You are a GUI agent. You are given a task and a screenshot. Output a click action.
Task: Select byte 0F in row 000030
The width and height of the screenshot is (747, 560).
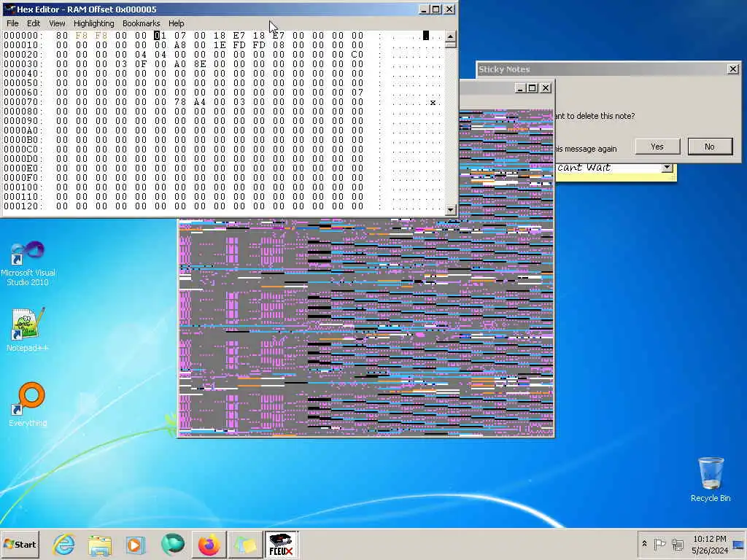141,64
